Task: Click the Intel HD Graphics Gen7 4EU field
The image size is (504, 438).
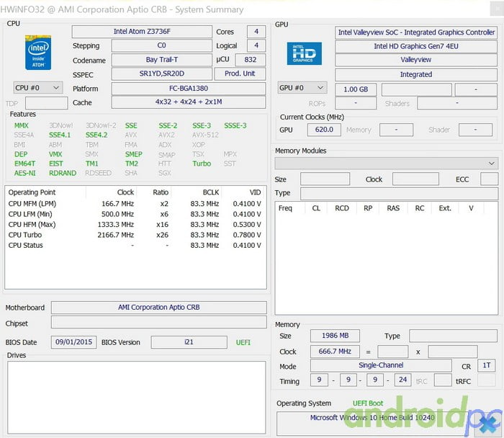Action: point(416,46)
